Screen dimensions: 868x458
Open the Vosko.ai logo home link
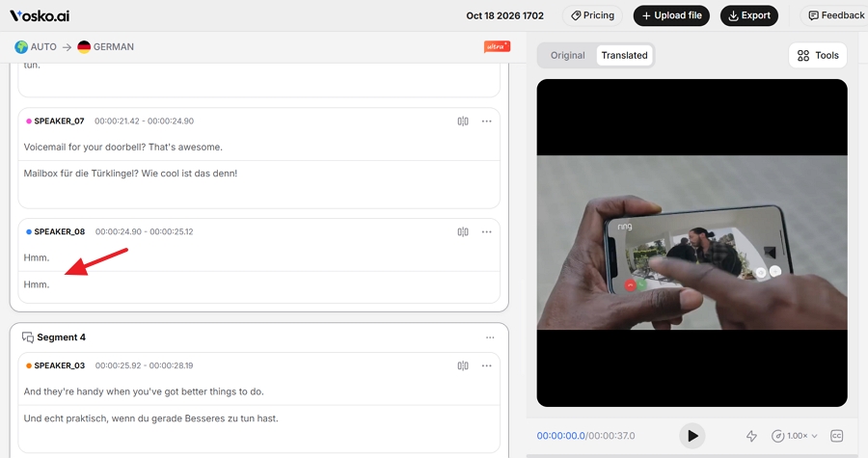40,15
